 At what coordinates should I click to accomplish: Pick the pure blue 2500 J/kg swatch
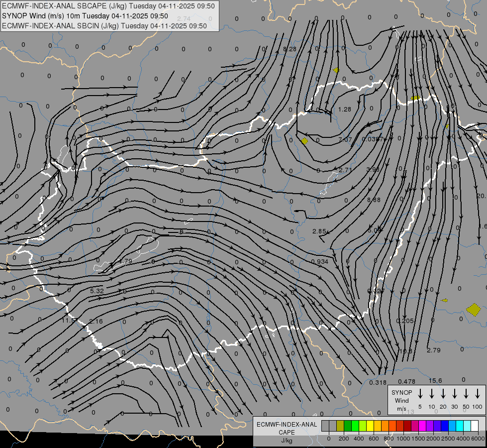tap(444, 426)
